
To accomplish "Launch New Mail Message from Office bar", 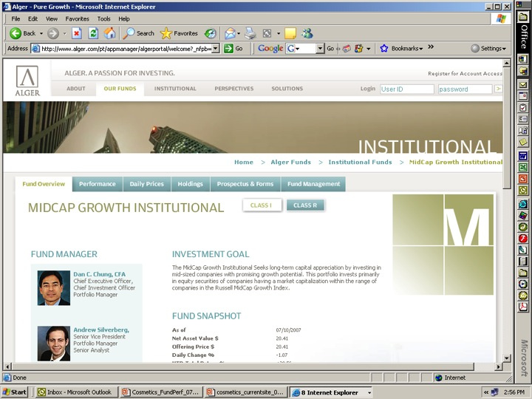I will click(x=523, y=85).
